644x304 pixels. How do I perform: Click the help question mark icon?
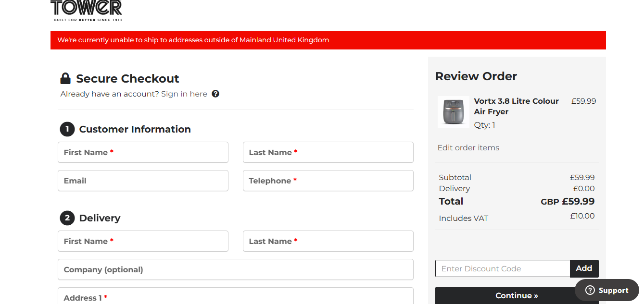(x=215, y=94)
